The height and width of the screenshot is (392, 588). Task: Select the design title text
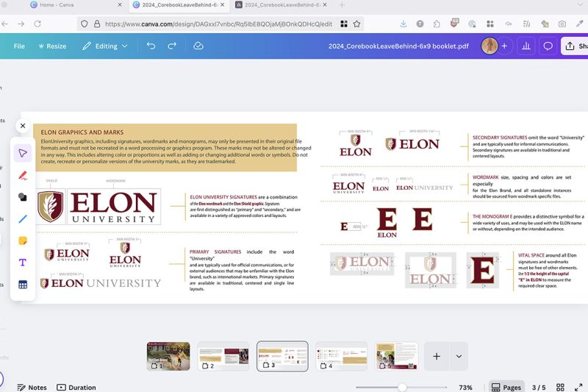(x=398, y=46)
